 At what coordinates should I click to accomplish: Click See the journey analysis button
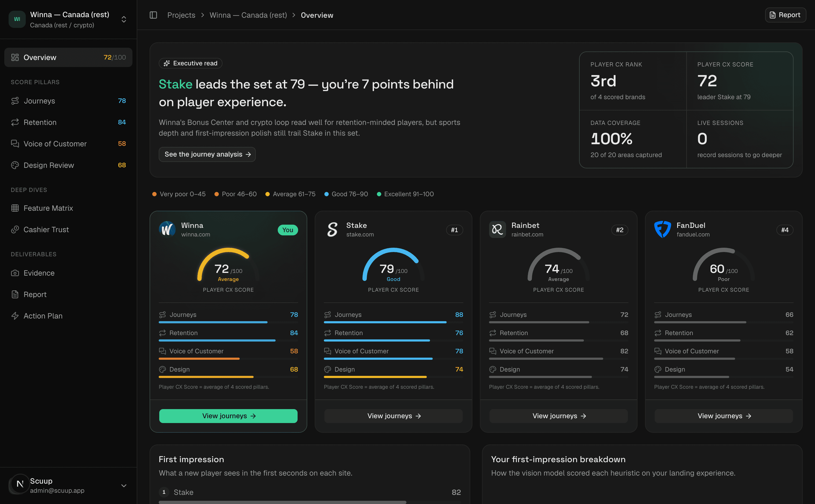click(207, 154)
